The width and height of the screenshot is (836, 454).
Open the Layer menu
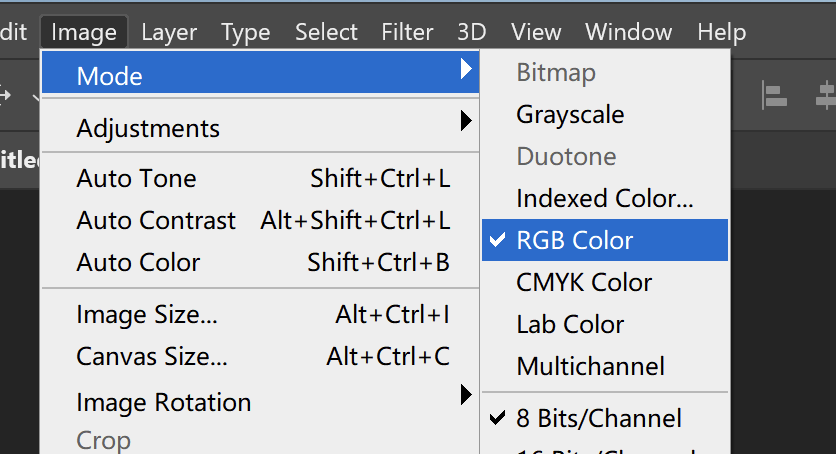169,32
